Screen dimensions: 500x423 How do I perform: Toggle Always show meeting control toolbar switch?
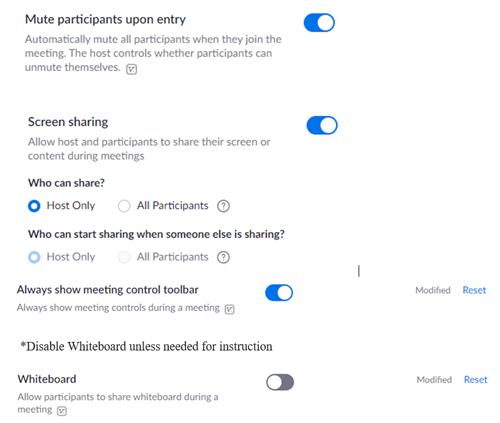point(279,293)
